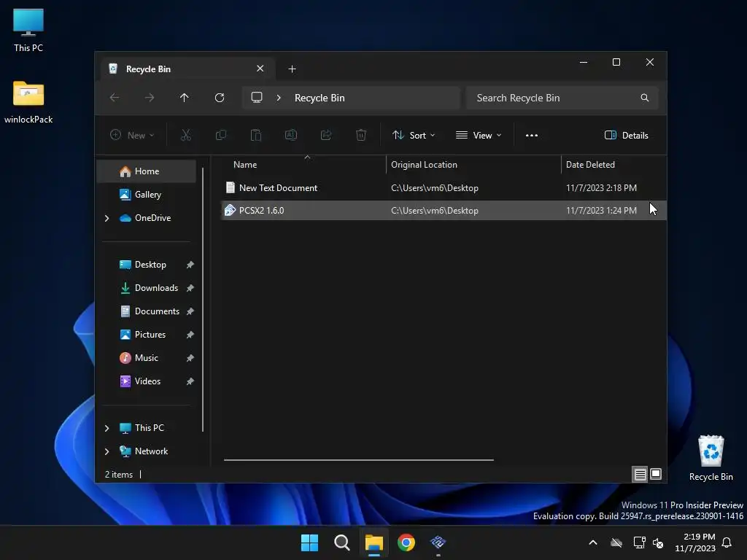Open pinned Desktop folder in sidebar
The image size is (747, 560).
(150, 264)
